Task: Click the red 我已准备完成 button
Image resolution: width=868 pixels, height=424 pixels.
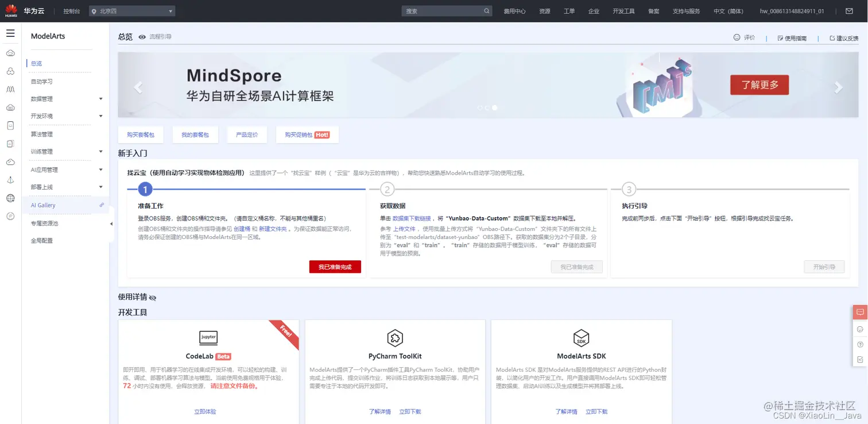Action: 335,267
